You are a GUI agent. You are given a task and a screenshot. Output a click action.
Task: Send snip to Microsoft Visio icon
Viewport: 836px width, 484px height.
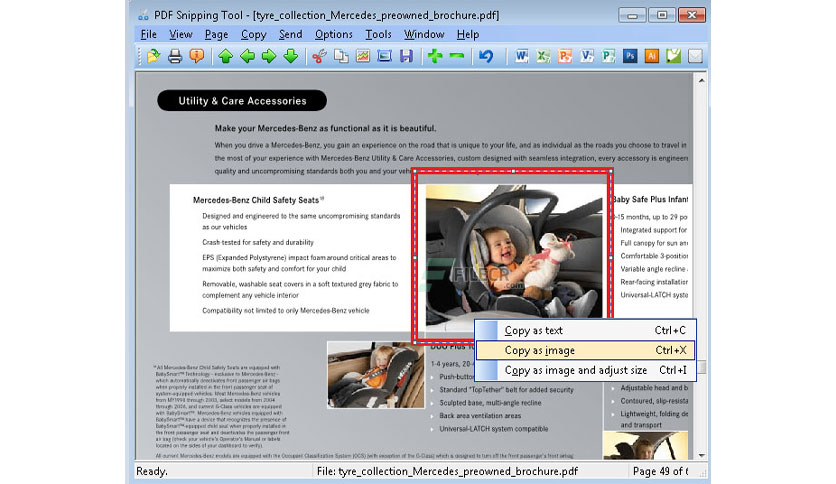click(x=586, y=56)
